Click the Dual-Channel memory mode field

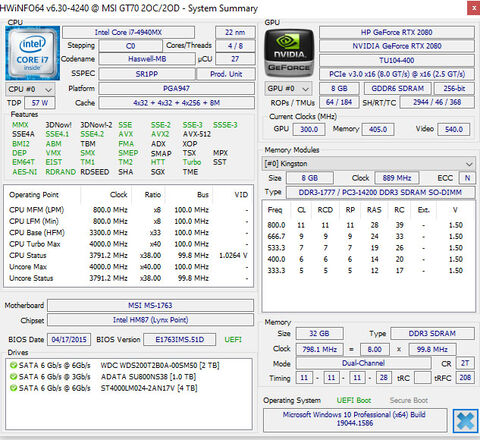363,363
